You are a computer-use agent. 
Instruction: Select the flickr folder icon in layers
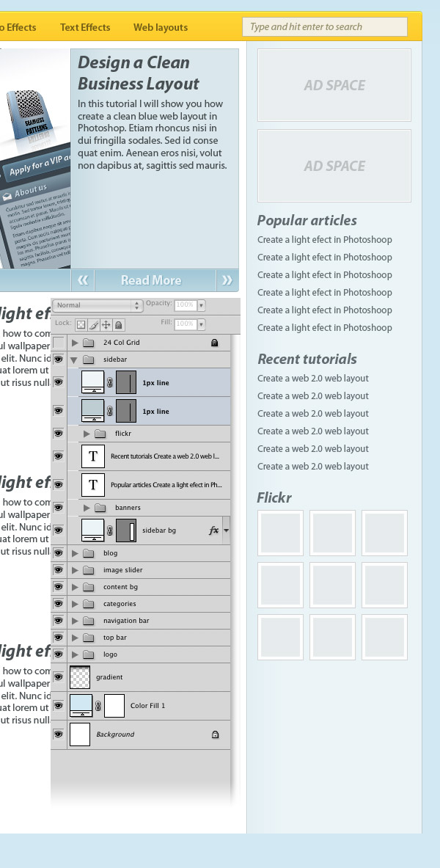point(100,434)
